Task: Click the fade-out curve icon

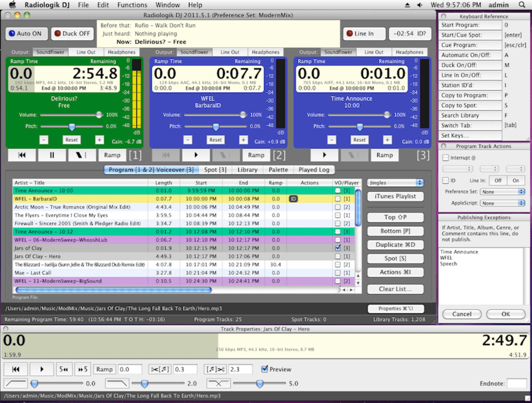Action: [x=117, y=384]
